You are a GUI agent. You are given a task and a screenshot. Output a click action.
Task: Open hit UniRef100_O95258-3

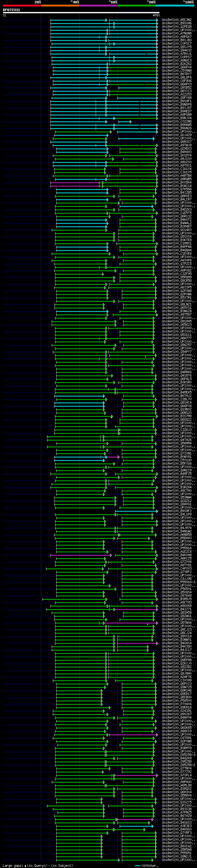click(179, 755)
